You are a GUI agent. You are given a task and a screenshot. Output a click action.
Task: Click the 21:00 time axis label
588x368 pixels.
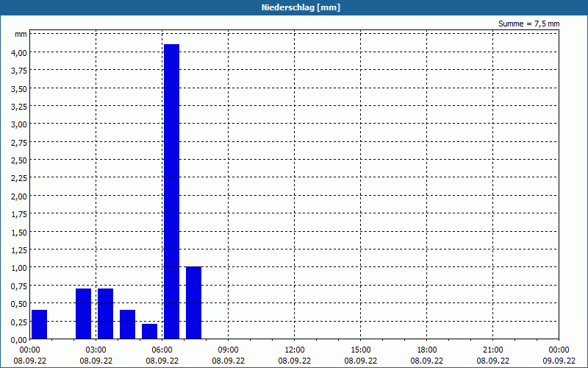[492, 350]
